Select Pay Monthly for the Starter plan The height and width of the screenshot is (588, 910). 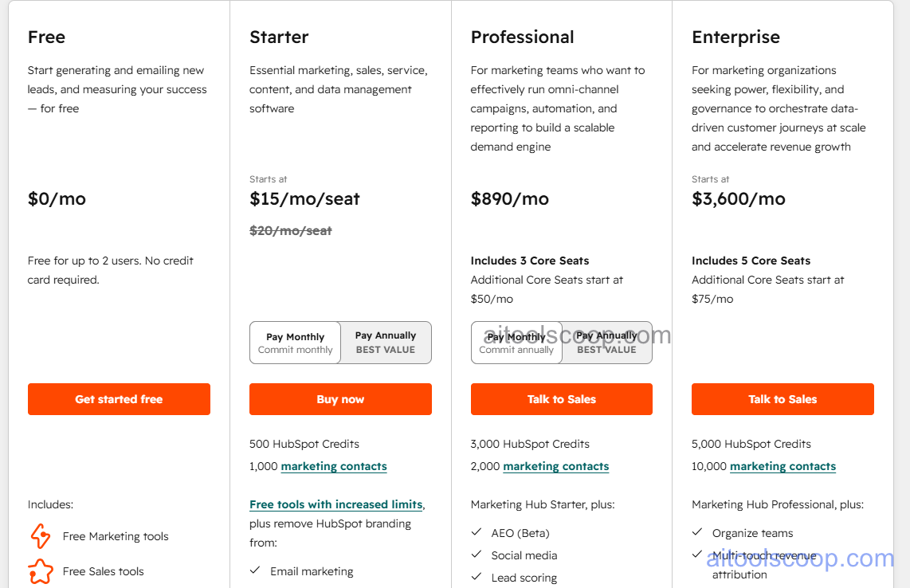click(x=295, y=342)
